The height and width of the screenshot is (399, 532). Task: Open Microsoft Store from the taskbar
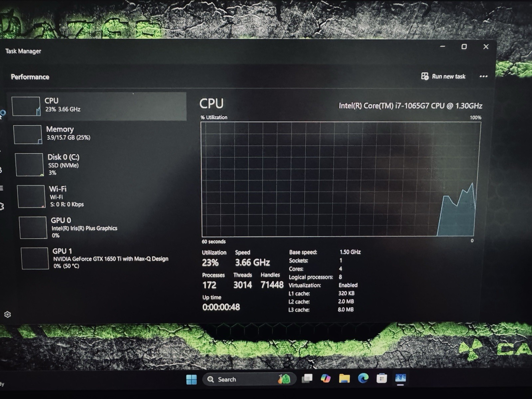click(382, 378)
